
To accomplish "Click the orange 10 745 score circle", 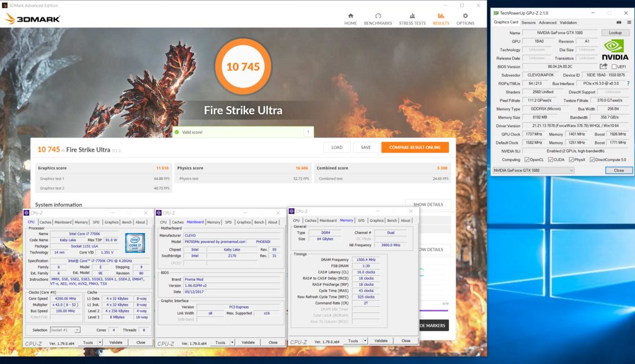I will (243, 66).
